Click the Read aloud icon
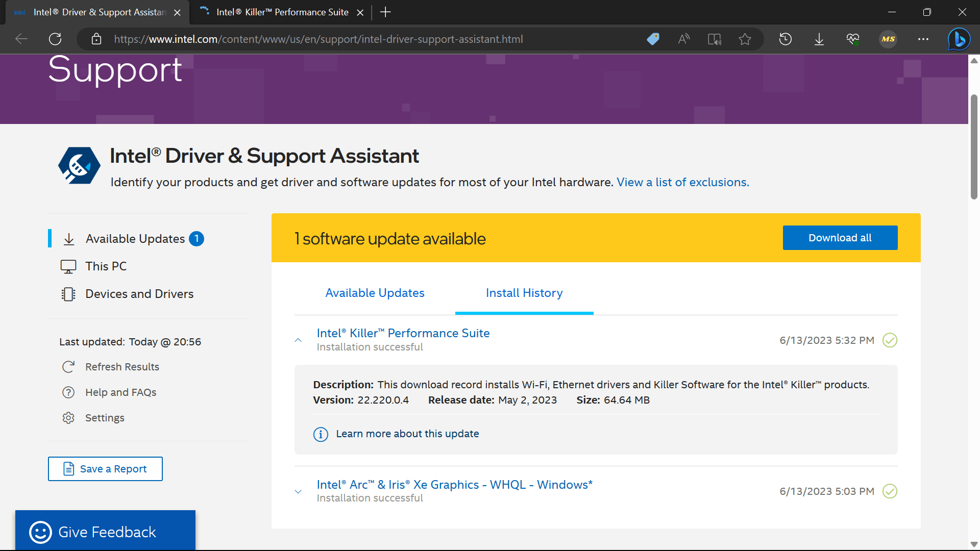The width and height of the screenshot is (980, 551). pos(684,39)
